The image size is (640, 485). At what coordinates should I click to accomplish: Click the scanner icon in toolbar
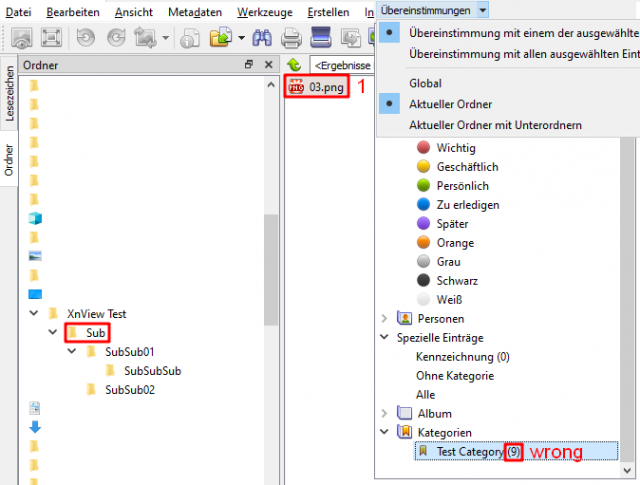(x=320, y=37)
